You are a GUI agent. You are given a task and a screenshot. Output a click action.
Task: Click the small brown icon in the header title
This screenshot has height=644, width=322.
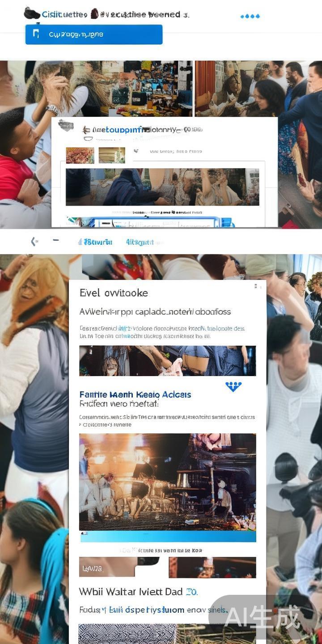tap(94, 14)
